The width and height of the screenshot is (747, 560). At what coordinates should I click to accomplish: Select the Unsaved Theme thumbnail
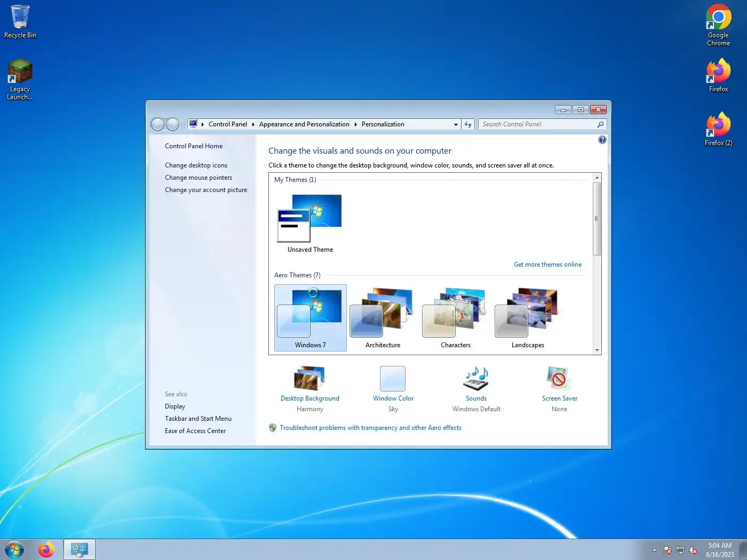(x=310, y=223)
